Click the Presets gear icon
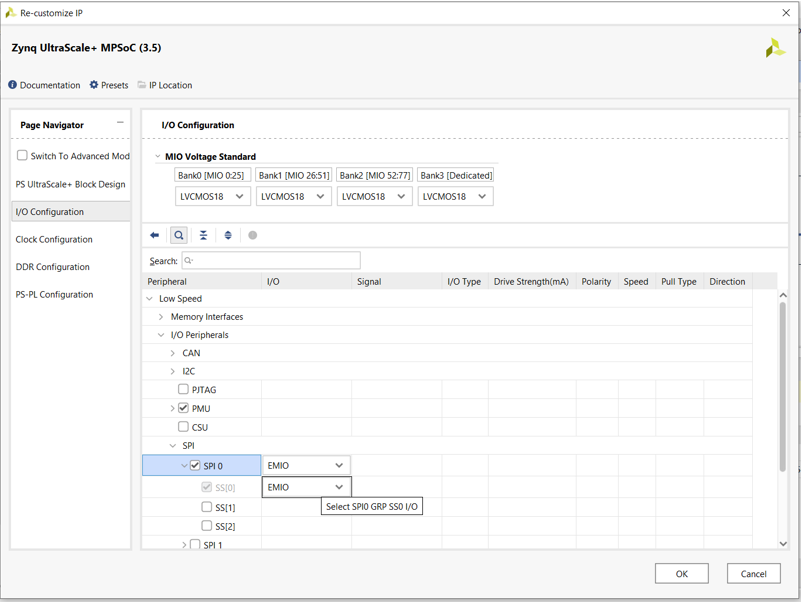 pos(94,85)
